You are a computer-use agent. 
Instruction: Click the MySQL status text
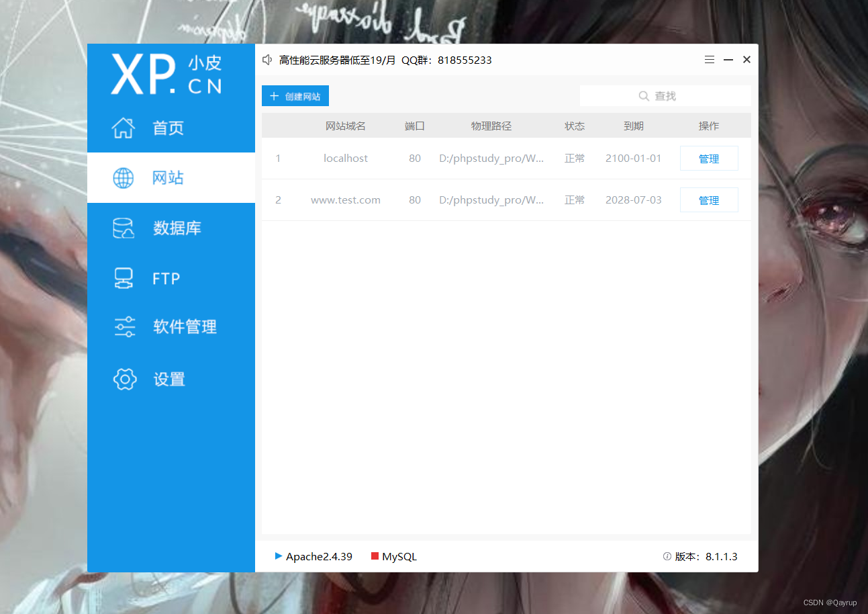coord(399,557)
